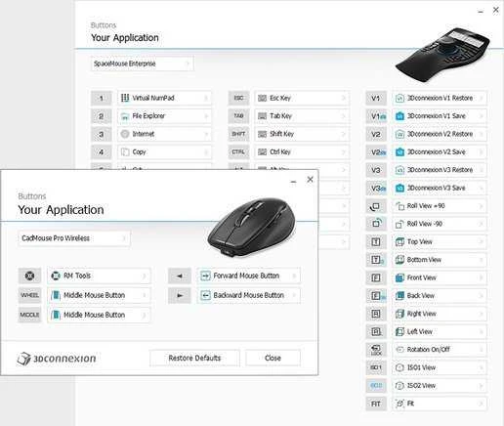Open the SpaceMouse Enterprise device dropdown
The image size is (504, 426).
point(142,64)
